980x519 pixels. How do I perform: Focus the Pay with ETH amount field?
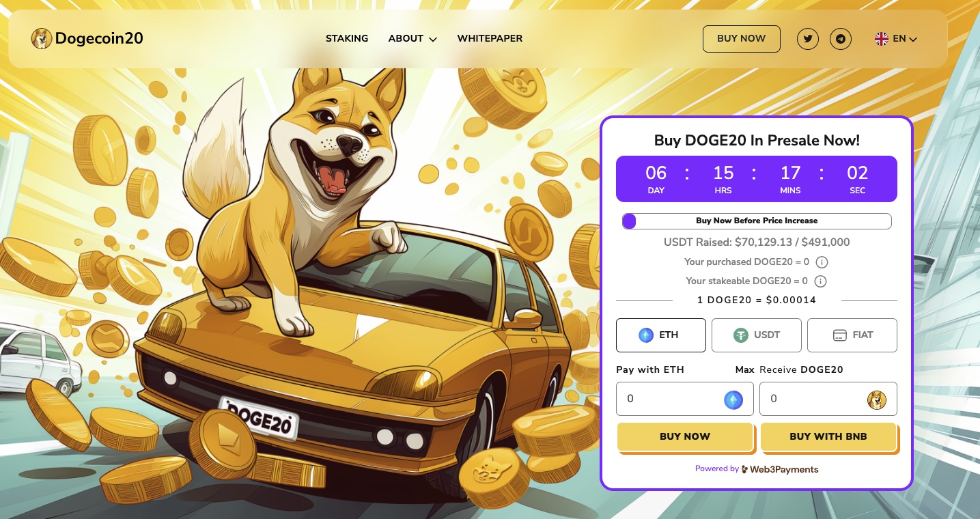tap(685, 399)
